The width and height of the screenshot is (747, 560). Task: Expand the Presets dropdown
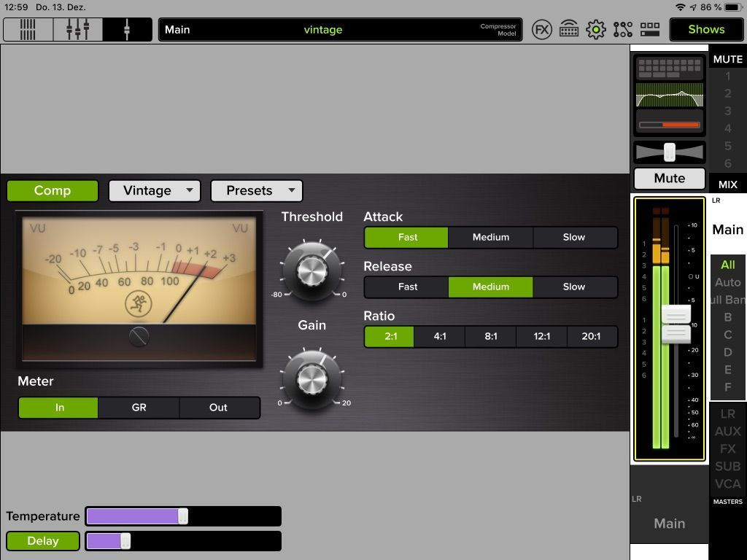256,190
